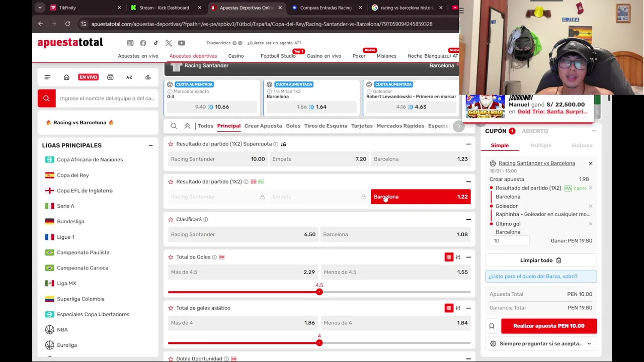Show info for Total de Goles
This screenshot has width=644, height=362.
pos(214,257)
